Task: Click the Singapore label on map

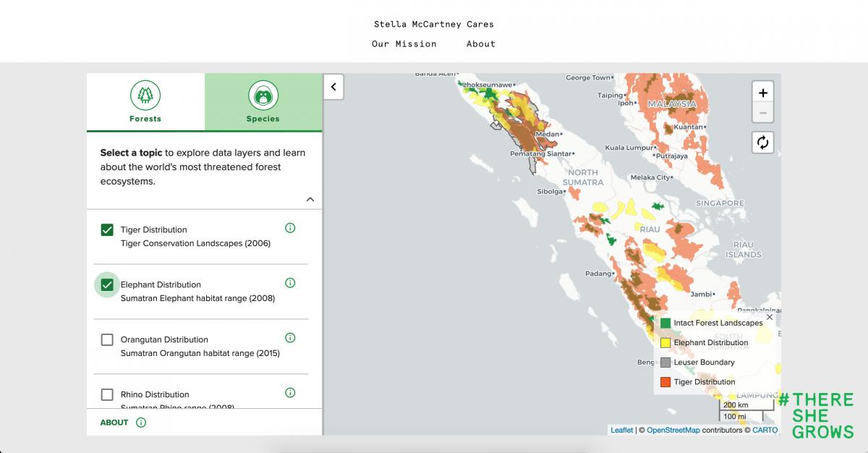Action: coord(720,203)
